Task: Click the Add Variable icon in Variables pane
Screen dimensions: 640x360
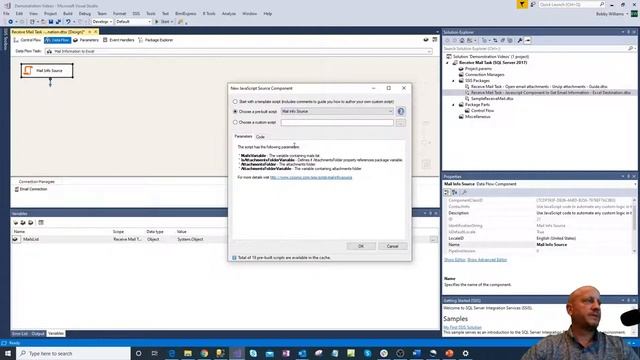Action: tap(16, 223)
